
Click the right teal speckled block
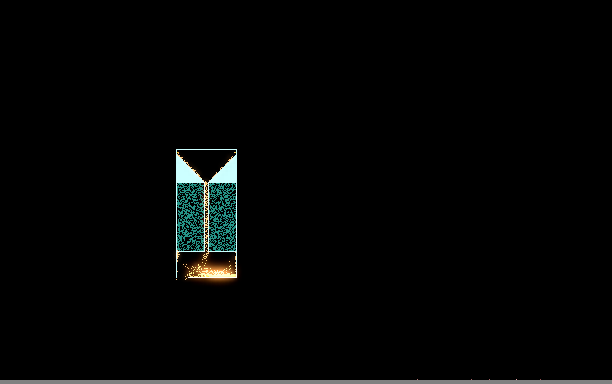pos(223,217)
